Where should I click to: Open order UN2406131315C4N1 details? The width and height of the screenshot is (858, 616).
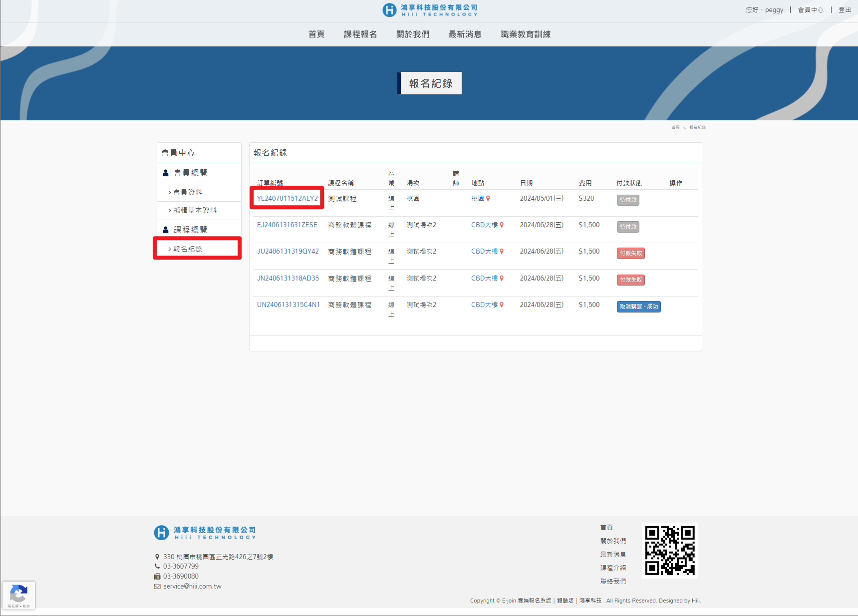(x=288, y=305)
